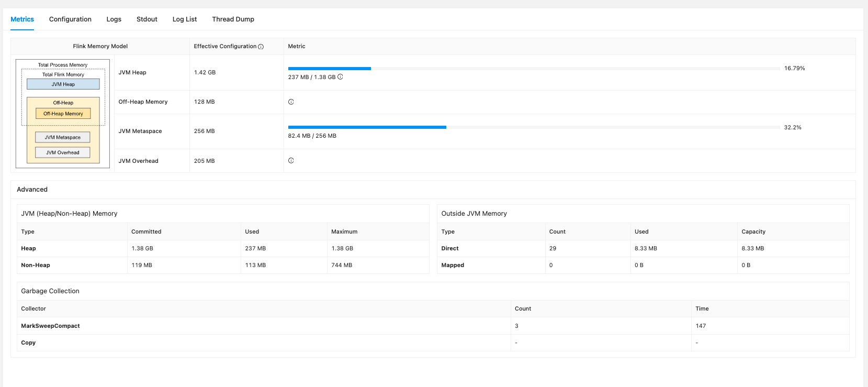Click the Metric column header
Image resolution: width=868 pixels, height=387 pixels.
[297, 47]
